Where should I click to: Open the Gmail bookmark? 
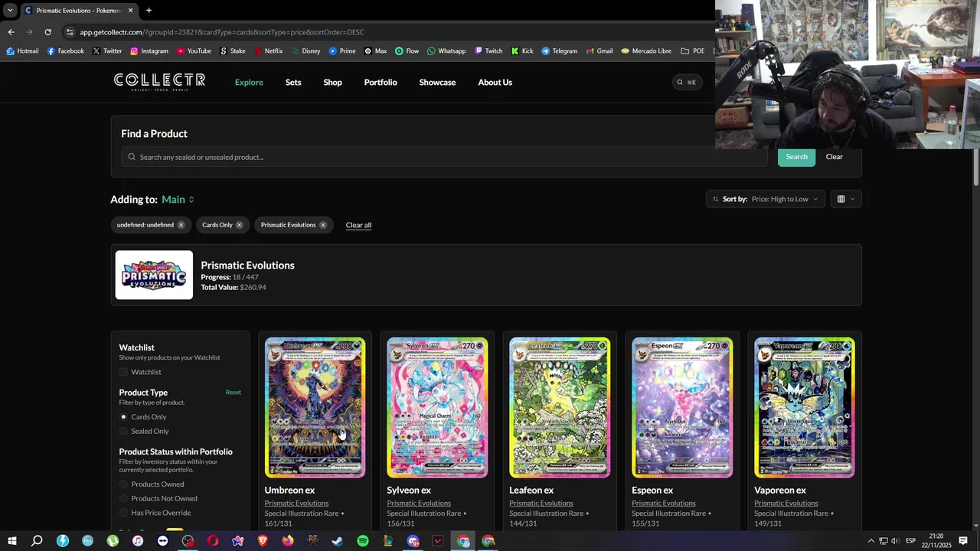[599, 51]
